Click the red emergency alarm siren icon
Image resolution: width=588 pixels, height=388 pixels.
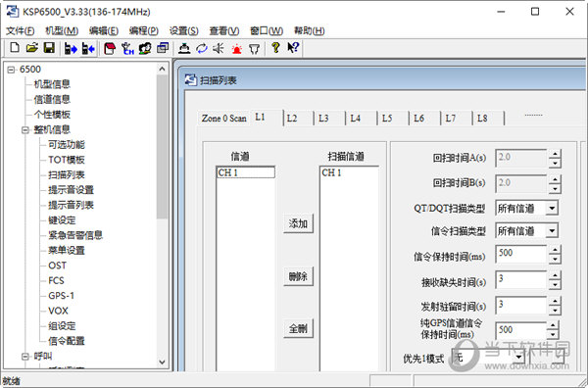click(x=236, y=48)
